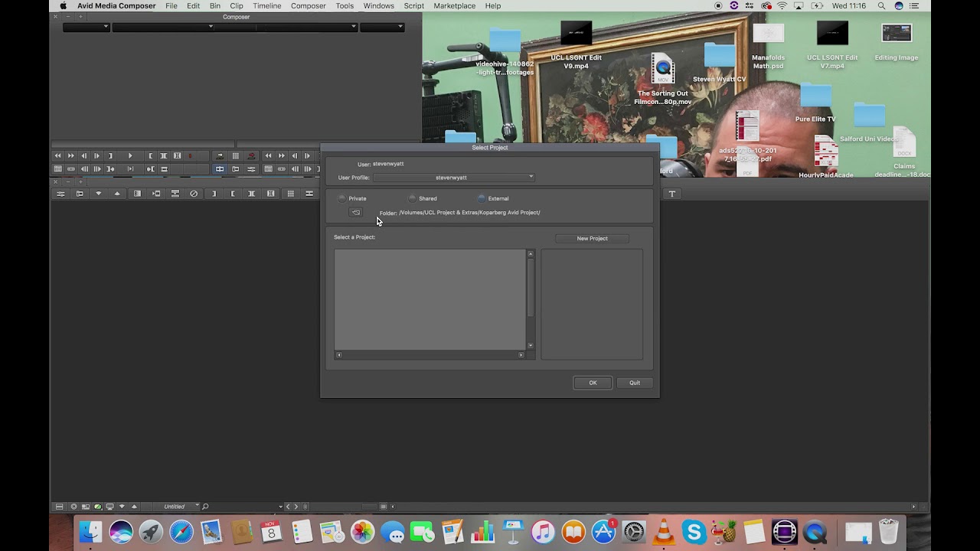Screen dimensions: 980x551
Task: Click the Quit button in Select Project
Action: 635,383
